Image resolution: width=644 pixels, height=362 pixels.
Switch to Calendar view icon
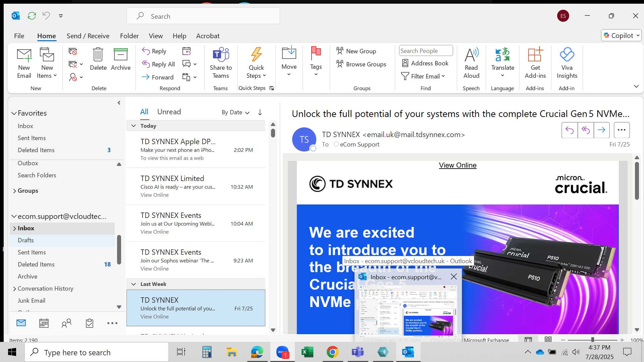pos(44,323)
